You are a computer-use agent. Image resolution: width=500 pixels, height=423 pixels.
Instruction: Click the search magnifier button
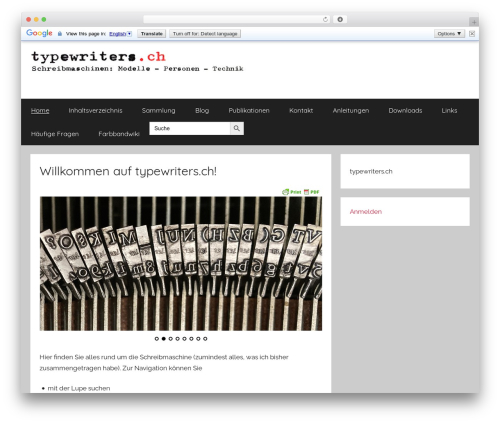(237, 128)
